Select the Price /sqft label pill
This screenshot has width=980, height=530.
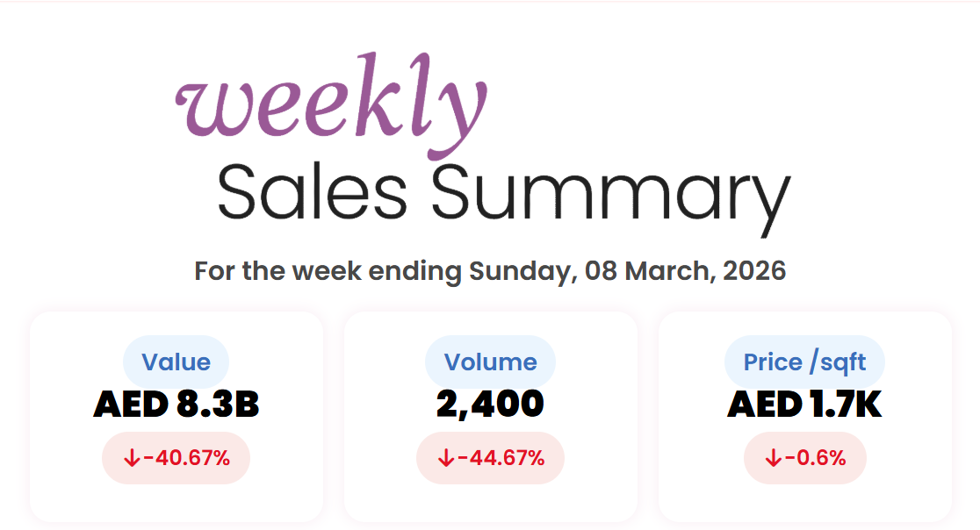(804, 362)
